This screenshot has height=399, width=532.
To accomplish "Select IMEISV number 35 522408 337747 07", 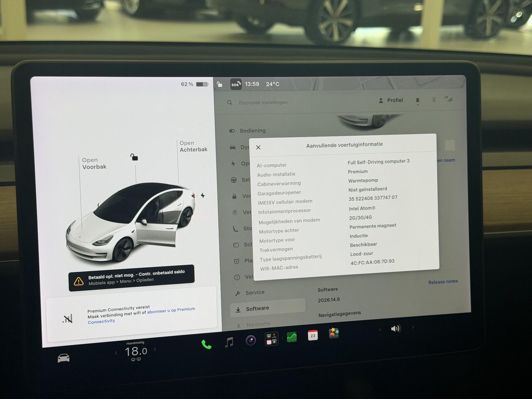I will click(373, 198).
